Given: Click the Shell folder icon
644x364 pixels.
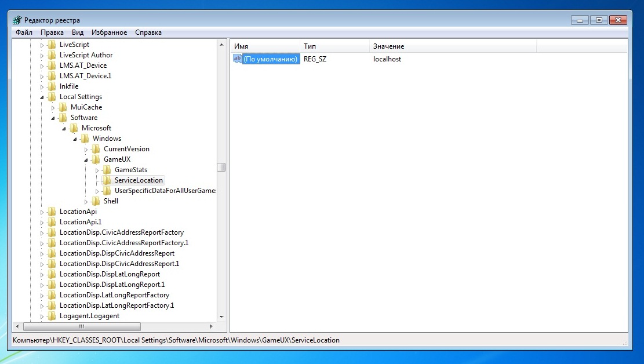Looking at the screenshot, I should coord(96,201).
